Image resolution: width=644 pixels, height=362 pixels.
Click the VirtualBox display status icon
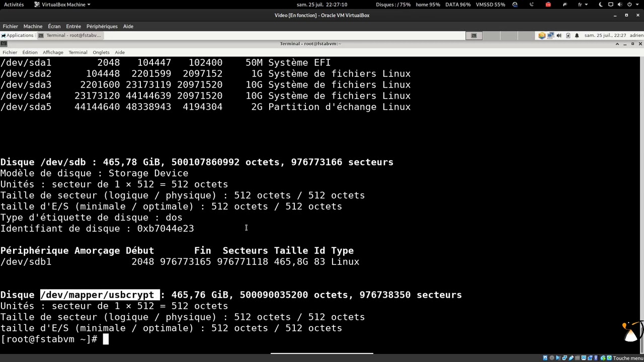point(584,358)
